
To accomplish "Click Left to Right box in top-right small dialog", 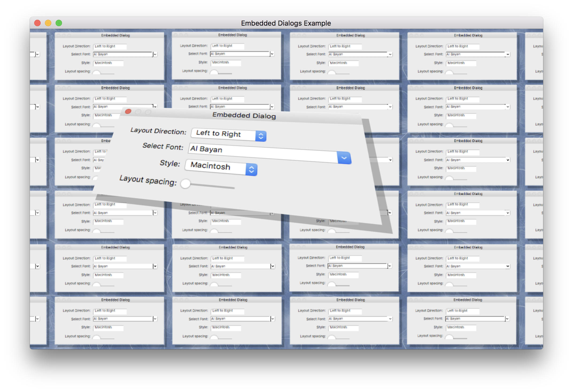I will [462, 46].
